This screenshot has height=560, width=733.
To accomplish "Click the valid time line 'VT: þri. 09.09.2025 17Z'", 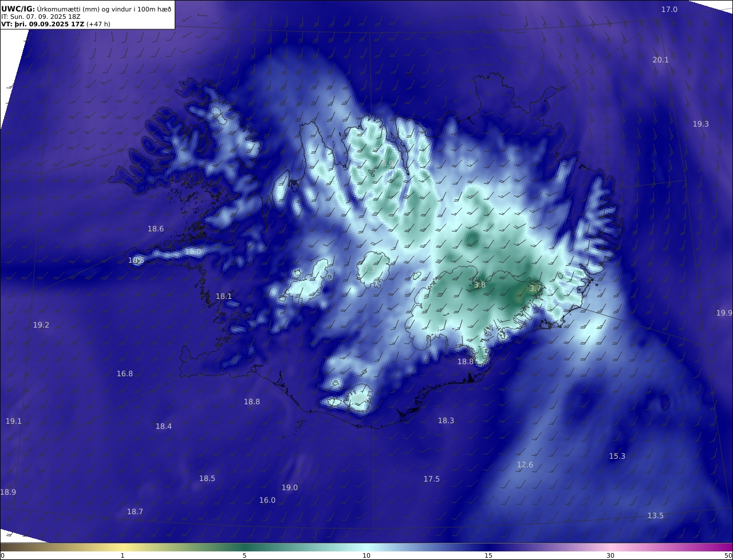I will tap(43, 24).
